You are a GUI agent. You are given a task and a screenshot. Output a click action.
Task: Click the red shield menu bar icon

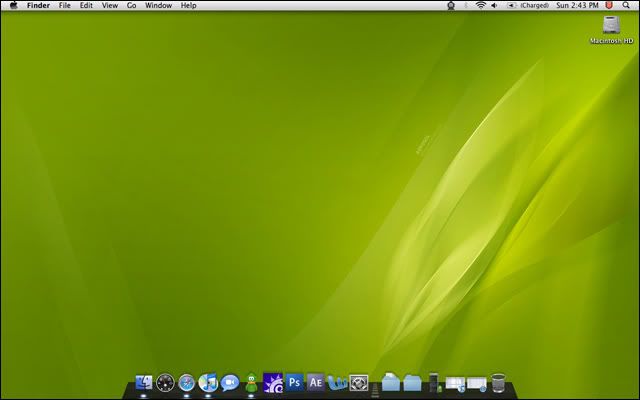point(609,5)
